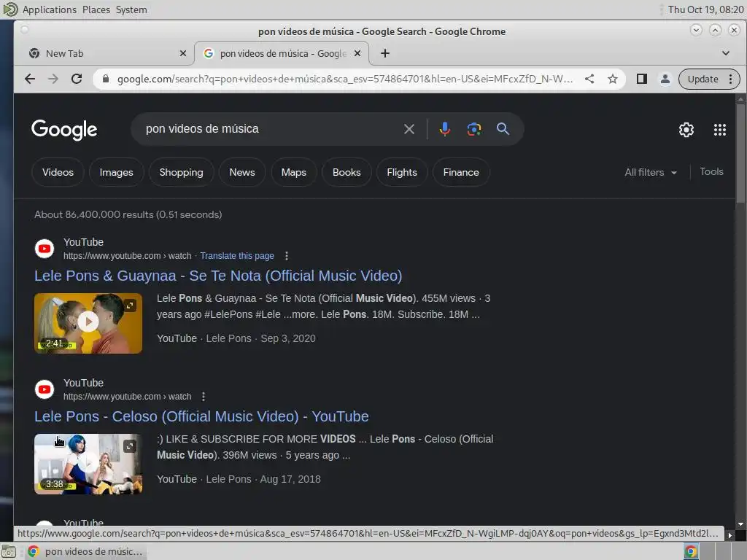Expand the All filters dropdown
The image size is (747, 560).
click(650, 172)
